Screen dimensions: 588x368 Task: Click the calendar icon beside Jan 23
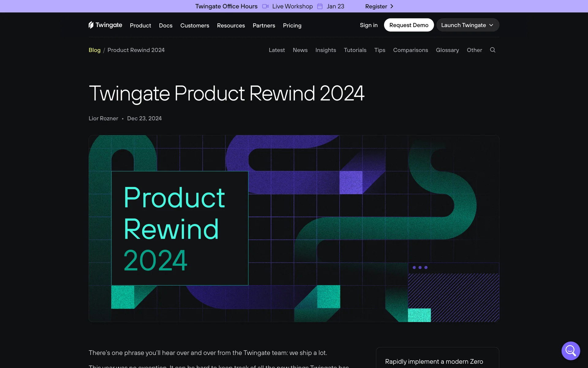320,6
